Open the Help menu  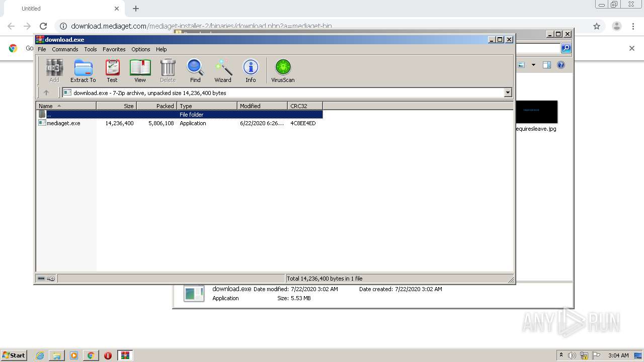coord(161,49)
